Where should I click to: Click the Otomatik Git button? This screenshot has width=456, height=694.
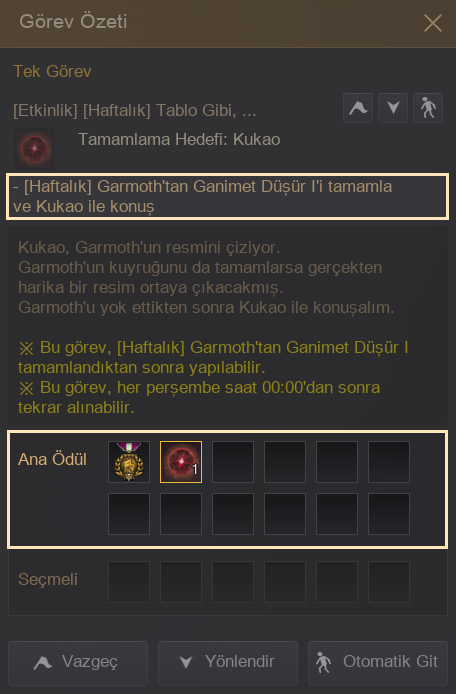378,663
